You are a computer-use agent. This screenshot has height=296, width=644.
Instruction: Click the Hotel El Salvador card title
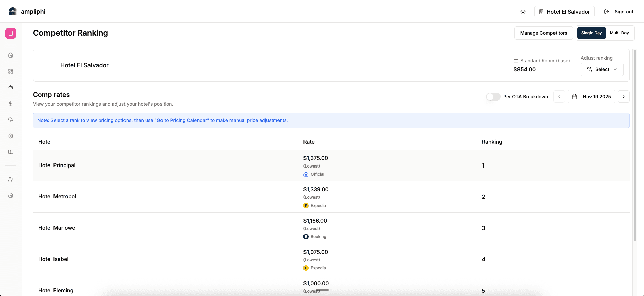pyautogui.click(x=84, y=65)
